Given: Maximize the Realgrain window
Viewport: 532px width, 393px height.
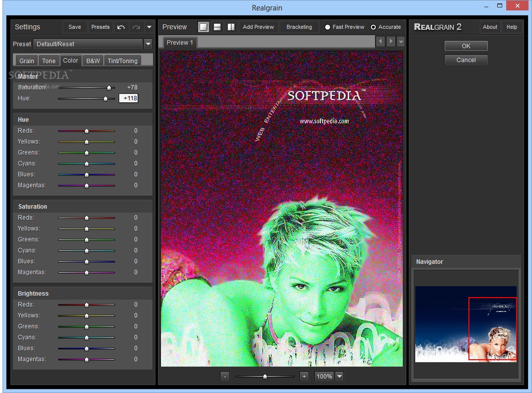Looking at the screenshot, I should tap(499, 6).
